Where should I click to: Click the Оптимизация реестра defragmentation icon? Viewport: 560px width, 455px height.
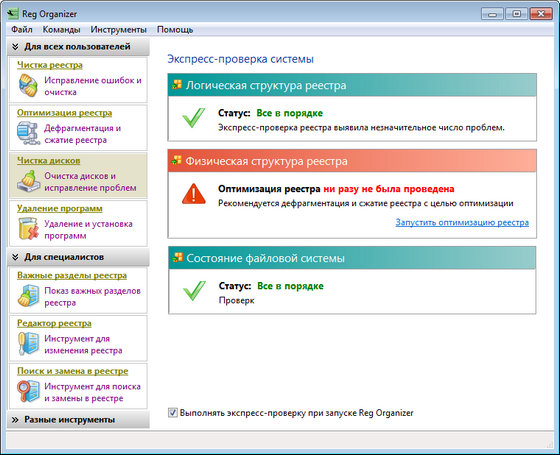click(28, 133)
